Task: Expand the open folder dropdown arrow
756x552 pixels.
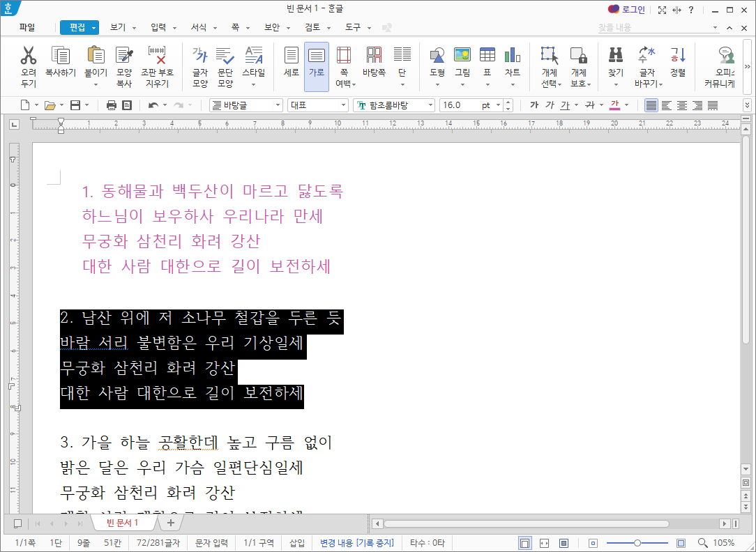Action: [x=61, y=105]
